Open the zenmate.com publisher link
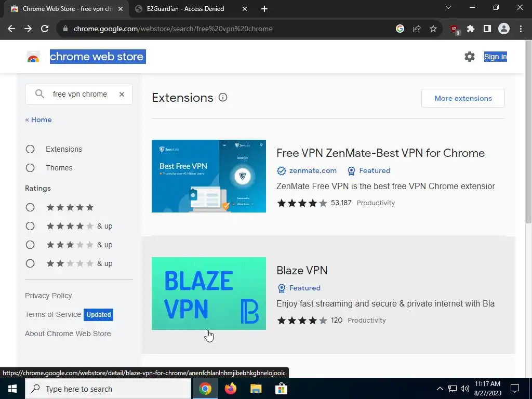The image size is (532, 399). (x=313, y=170)
